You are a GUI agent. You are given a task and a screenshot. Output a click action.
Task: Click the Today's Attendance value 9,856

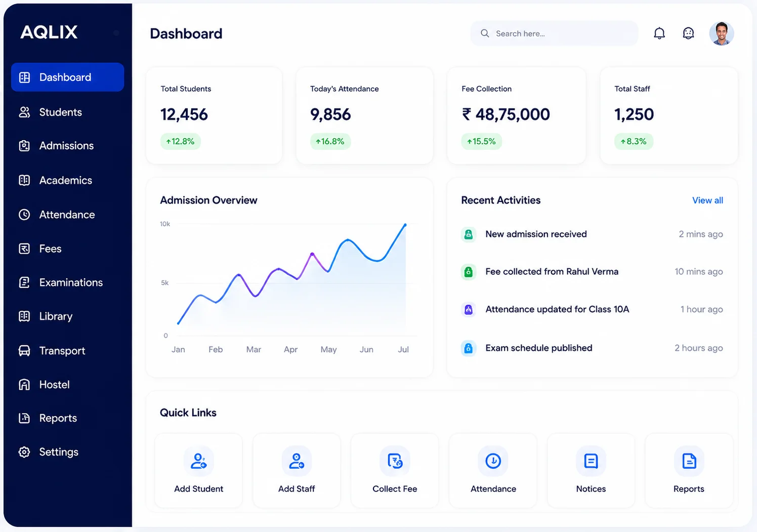click(x=330, y=114)
